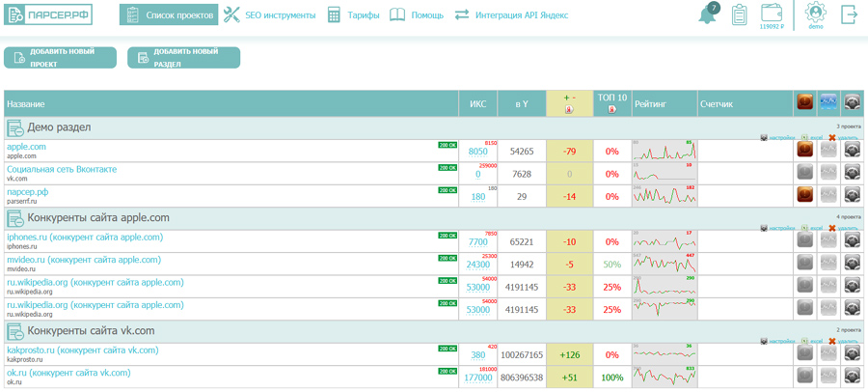
Task: Open the Социальная сеть Вконтакте project link
Action: click(x=62, y=169)
